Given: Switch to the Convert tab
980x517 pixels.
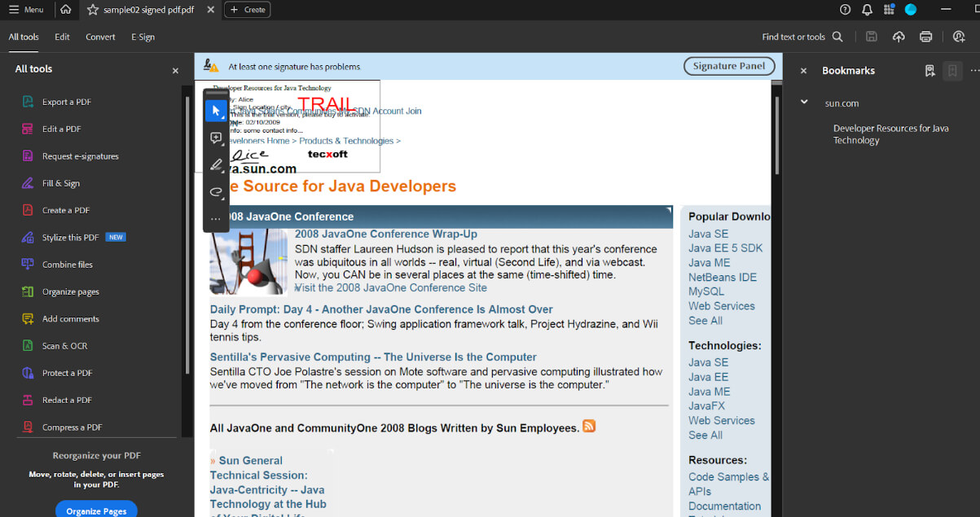Looking at the screenshot, I should point(100,37).
